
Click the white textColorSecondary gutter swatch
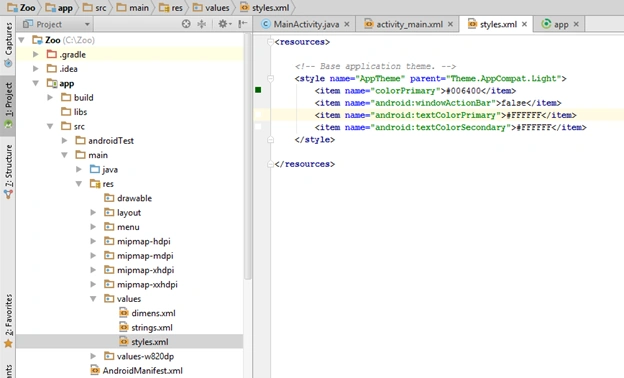(258, 127)
